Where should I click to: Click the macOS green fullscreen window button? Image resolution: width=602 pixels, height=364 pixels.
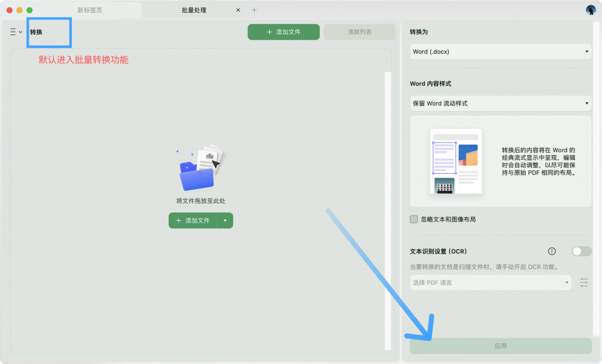coord(29,11)
